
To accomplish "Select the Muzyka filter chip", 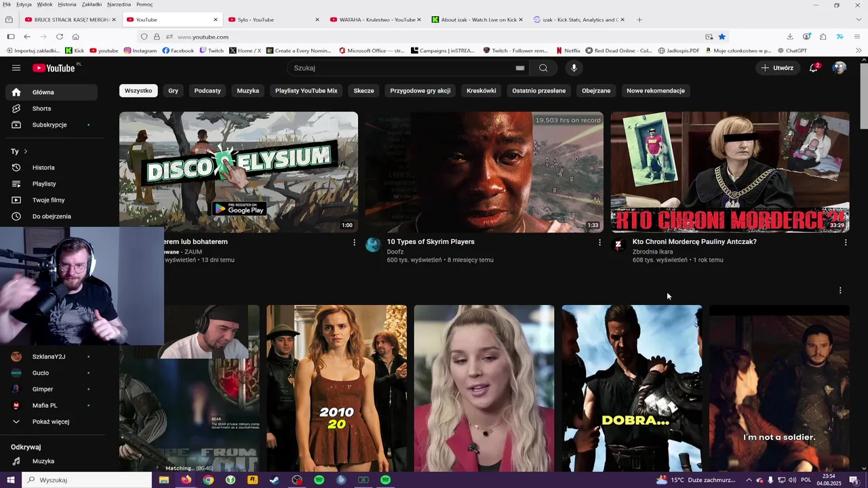I will point(248,90).
